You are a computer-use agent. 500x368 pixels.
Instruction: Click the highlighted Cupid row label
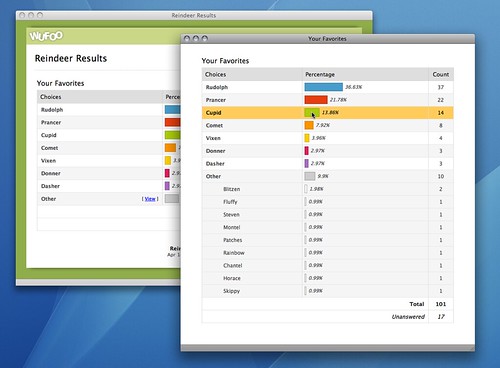(x=213, y=113)
